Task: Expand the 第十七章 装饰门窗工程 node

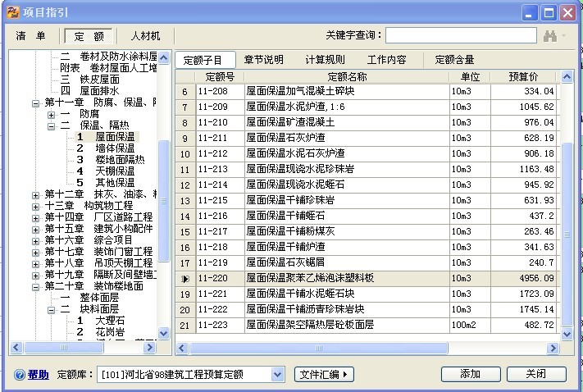Action: point(36,253)
